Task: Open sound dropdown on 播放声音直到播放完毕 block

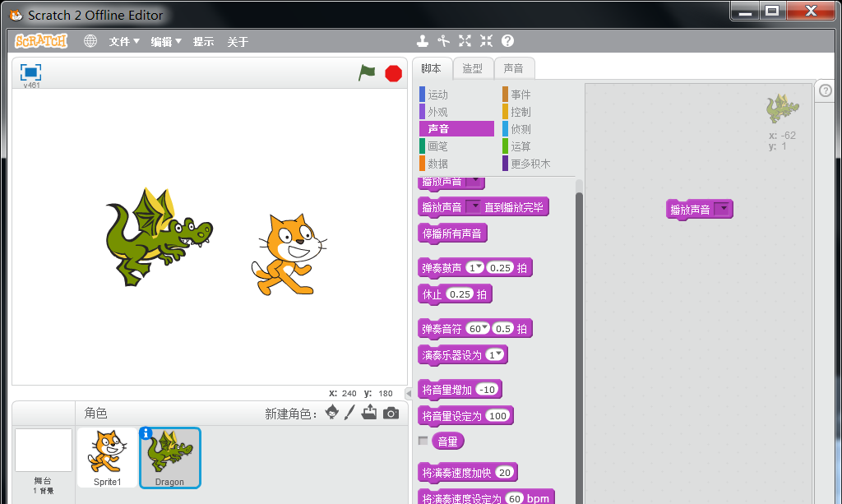Action: tap(473, 206)
